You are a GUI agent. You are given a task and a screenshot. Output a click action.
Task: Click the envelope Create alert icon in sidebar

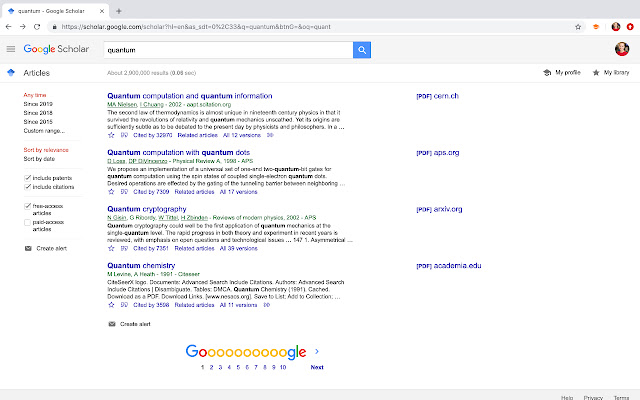coord(28,248)
